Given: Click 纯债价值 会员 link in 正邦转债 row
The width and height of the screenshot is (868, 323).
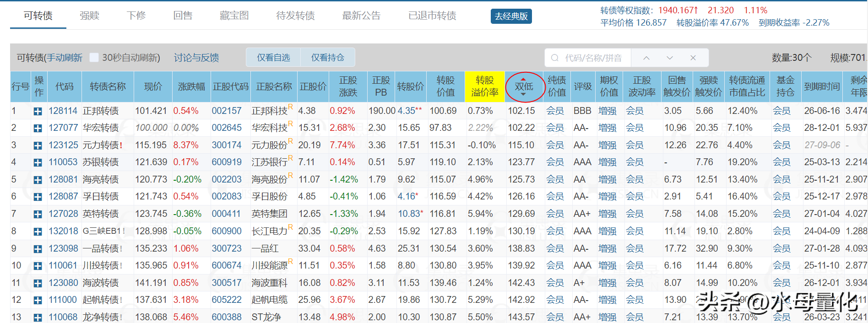Looking at the screenshot, I should click(555, 111).
